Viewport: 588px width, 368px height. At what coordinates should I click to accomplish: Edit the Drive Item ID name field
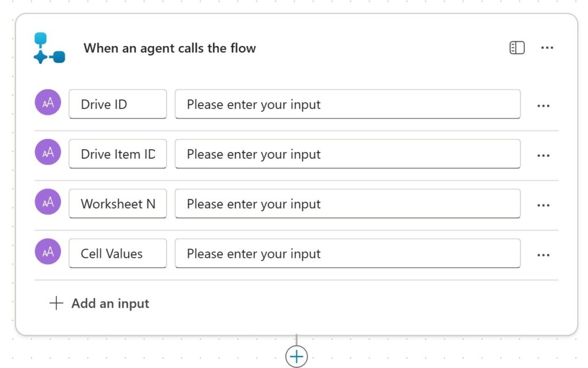coord(117,154)
